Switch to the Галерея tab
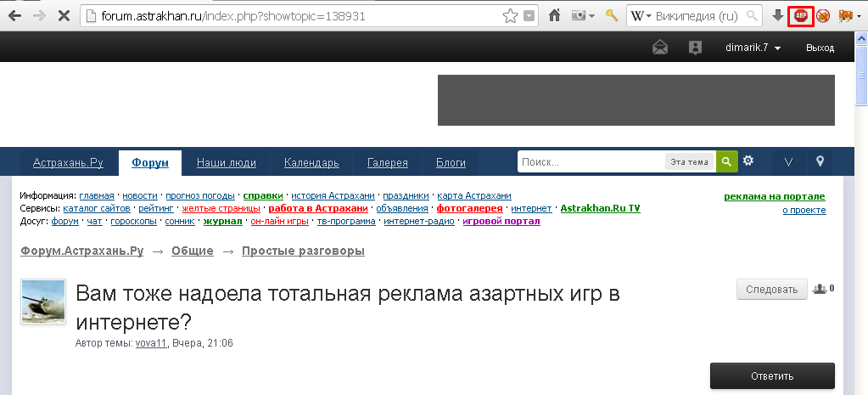The image size is (868, 395). pos(388,163)
